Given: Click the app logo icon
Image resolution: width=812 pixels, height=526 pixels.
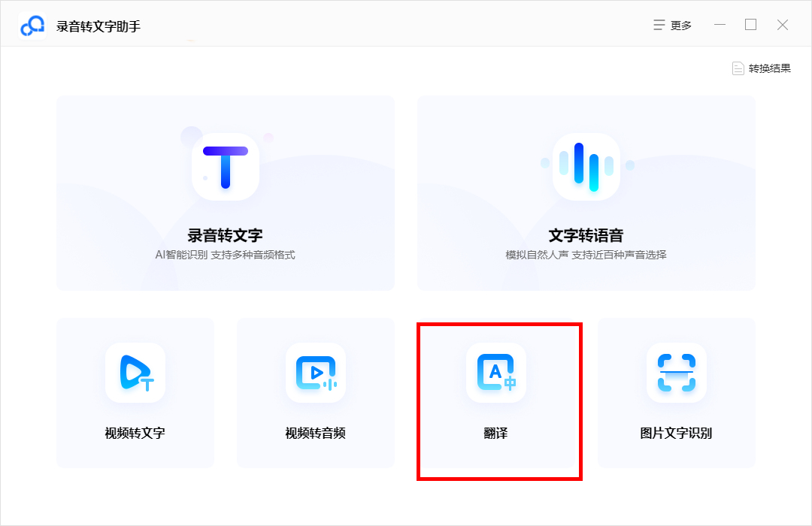Looking at the screenshot, I should click(32, 23).
